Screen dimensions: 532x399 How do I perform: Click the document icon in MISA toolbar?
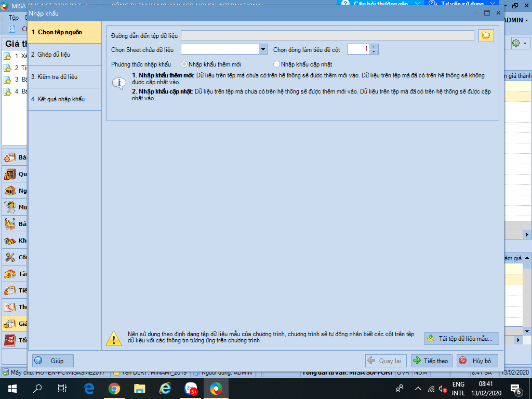pos(12,29)
